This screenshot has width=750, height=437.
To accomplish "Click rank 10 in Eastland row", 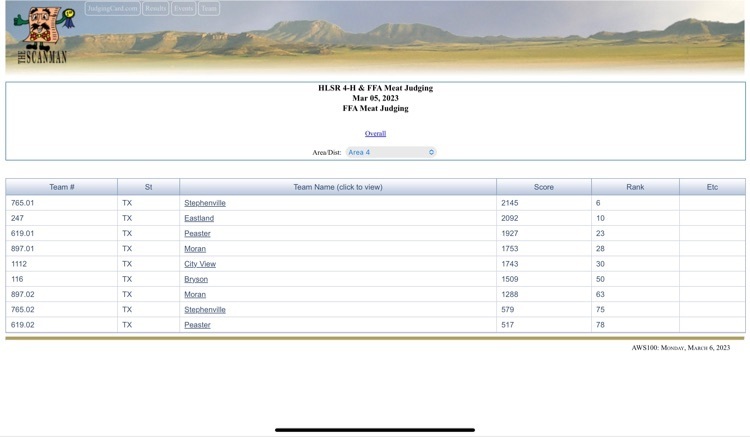I will coord(600,218).
